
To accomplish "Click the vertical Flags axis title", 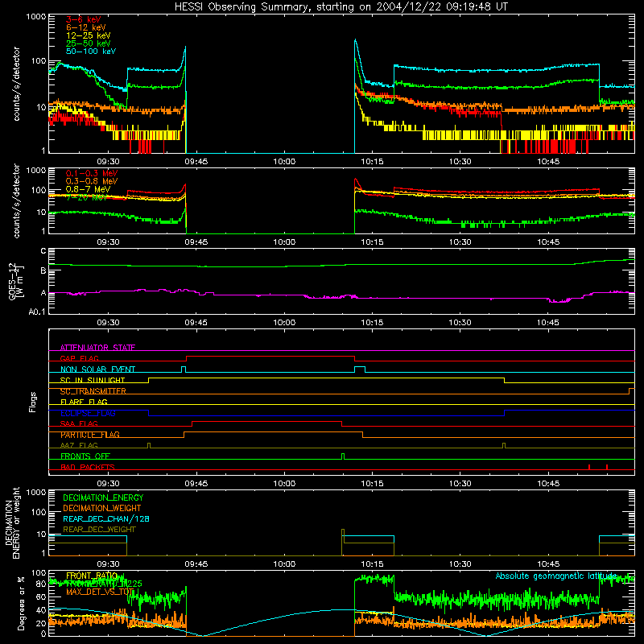I will click(33, 402).
